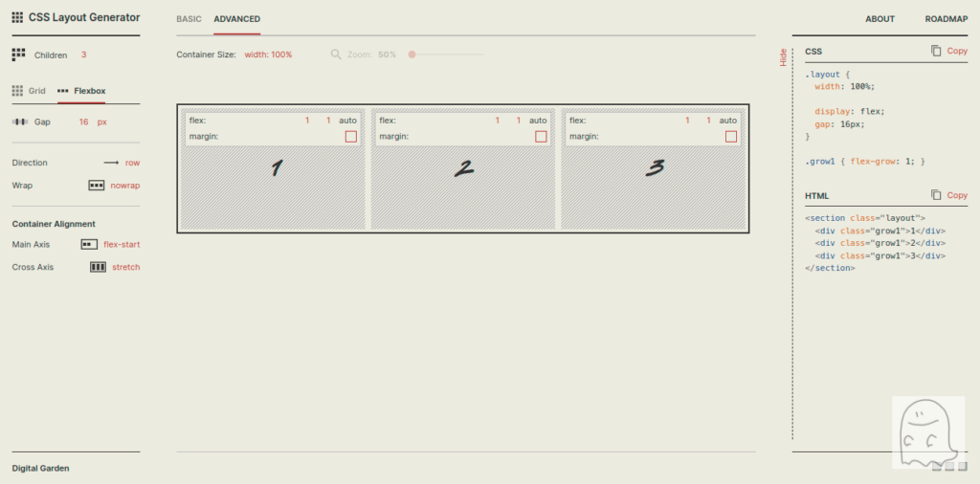Change Main Axis value flex-start
The image size is (980, 484).
click(122, 244)
